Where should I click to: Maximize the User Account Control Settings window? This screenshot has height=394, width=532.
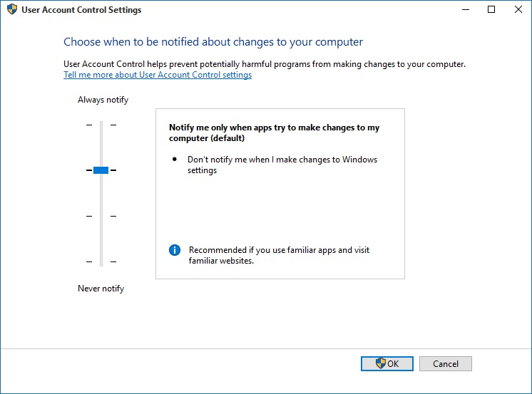coord(491,9)
